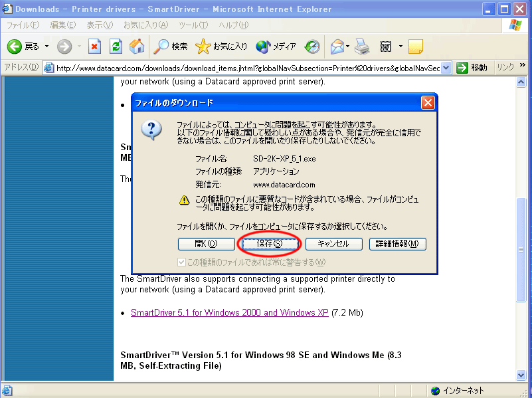The width and height of the screenshot is (532, 398).
Task: Expand the リンク toolbar chevron
Action: click(x=523, y=65)
